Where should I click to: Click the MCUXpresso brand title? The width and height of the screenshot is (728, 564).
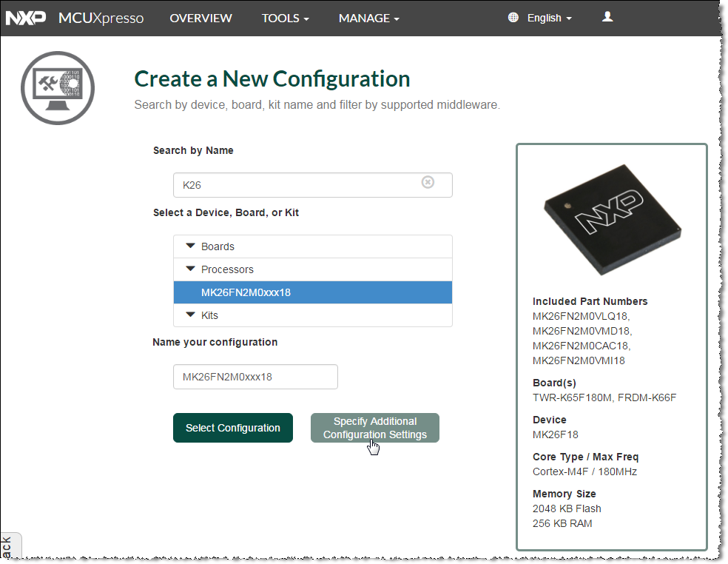click(x=100, y=18)
